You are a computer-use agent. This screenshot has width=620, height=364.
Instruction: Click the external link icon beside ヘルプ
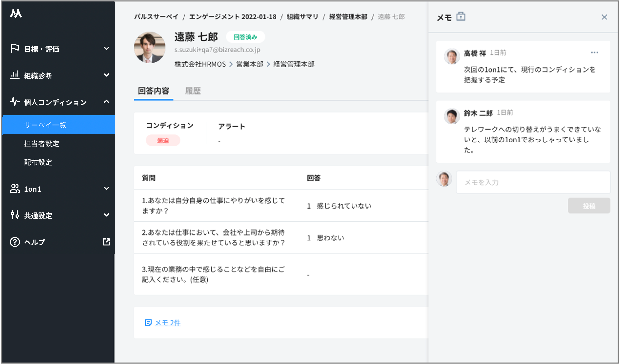click(x=106, y=242)
